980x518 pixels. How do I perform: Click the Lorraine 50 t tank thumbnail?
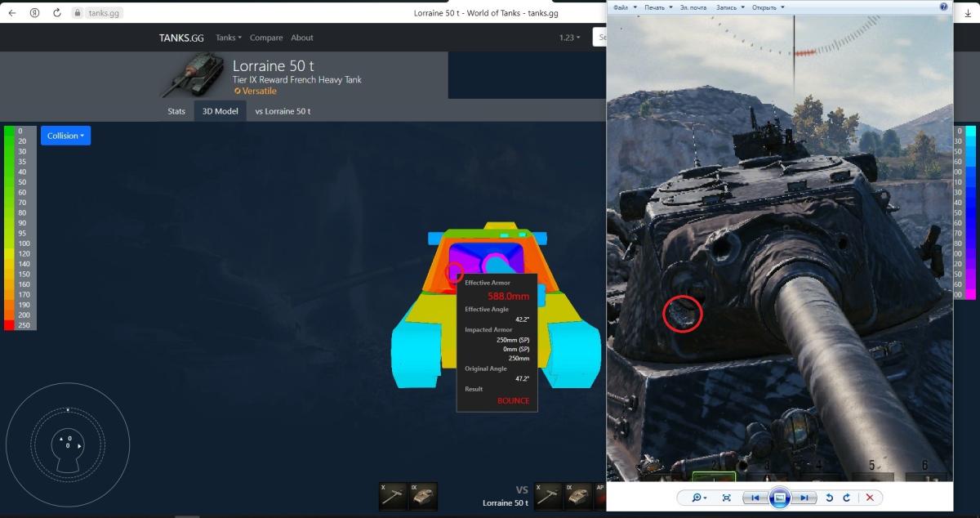coord(194,75)
